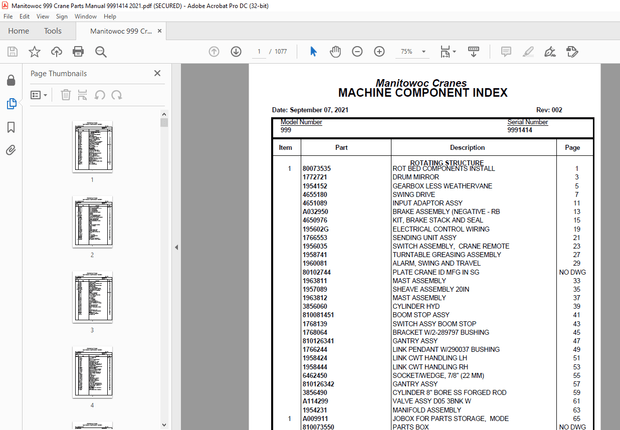Click the print pages thumbnail icon
The image size is (620, 430).
click(82, 95)
